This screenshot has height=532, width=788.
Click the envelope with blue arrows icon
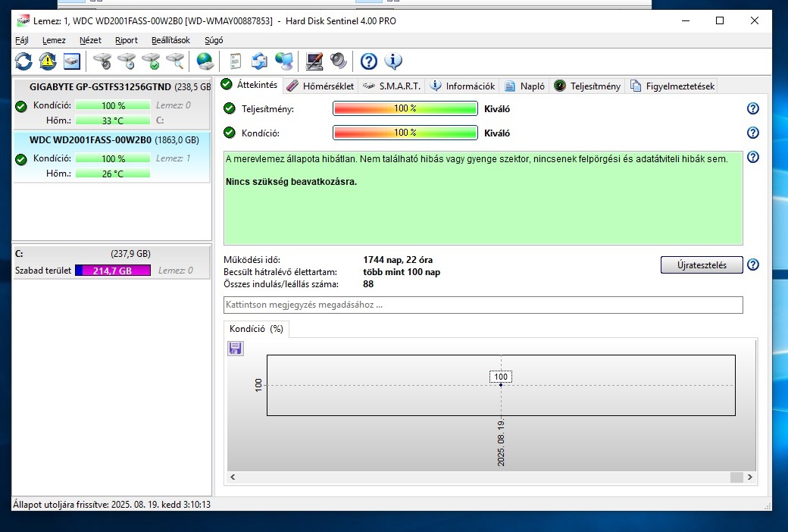(x=259, y=61)
